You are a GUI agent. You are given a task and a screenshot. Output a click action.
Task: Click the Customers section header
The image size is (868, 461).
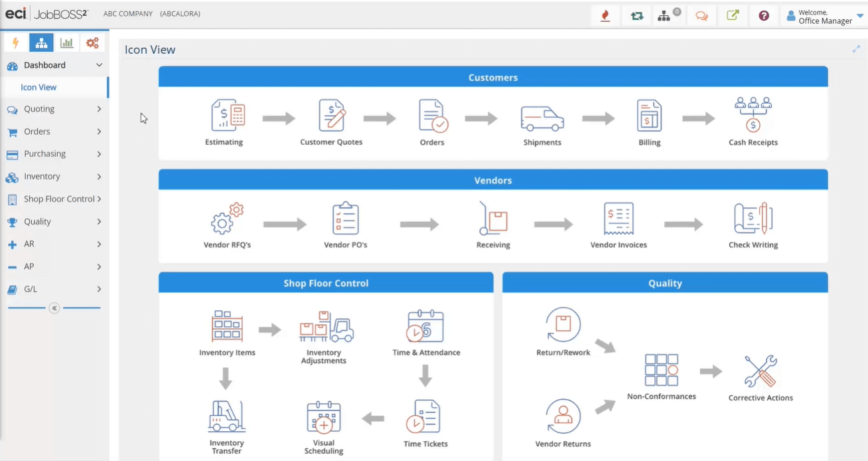point(493,77)
